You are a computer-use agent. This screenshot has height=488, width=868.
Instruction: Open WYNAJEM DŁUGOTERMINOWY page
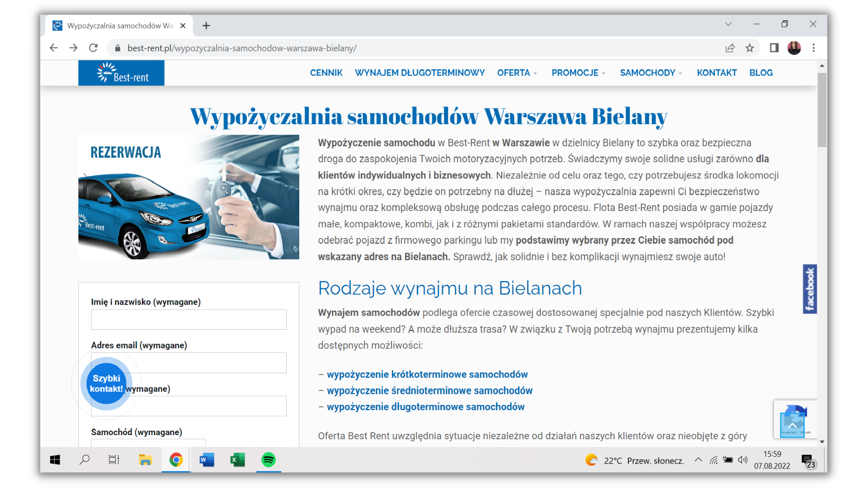tap(420, 73)
